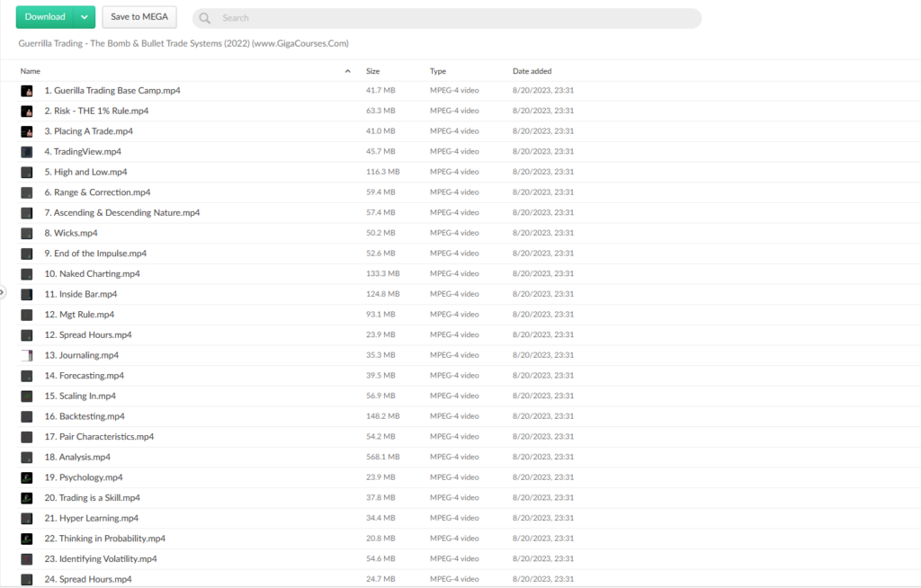Click the file icon for 13. Journaling.mp4

(x=27, y=355)
